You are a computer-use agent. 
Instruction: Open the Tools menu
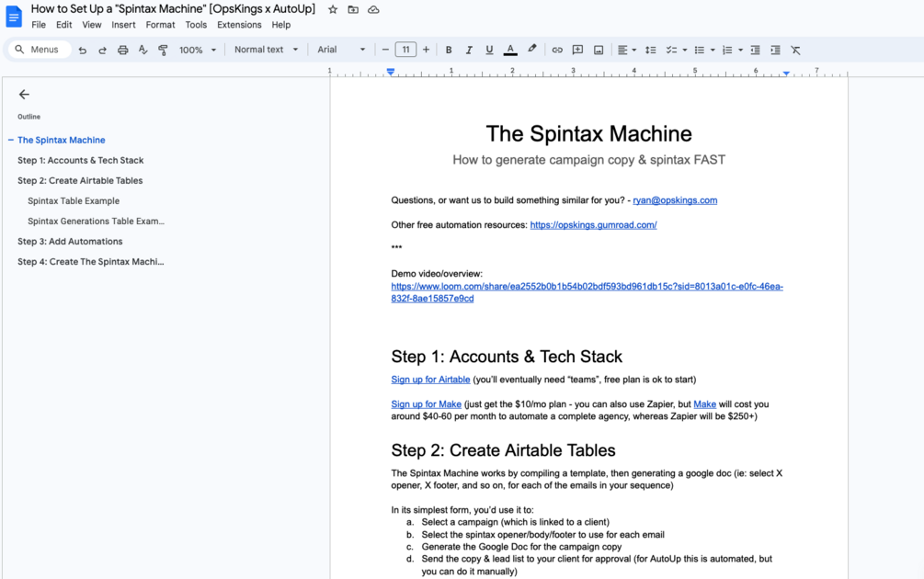pyautogui.click(x=196, y=25)
